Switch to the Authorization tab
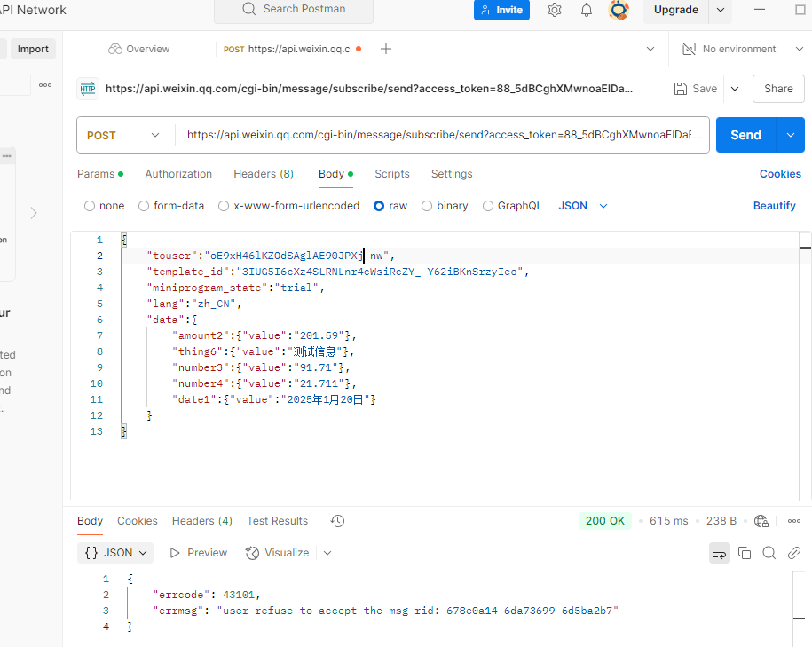The height and width of the screenshot is (647, 812). (178, 174)
